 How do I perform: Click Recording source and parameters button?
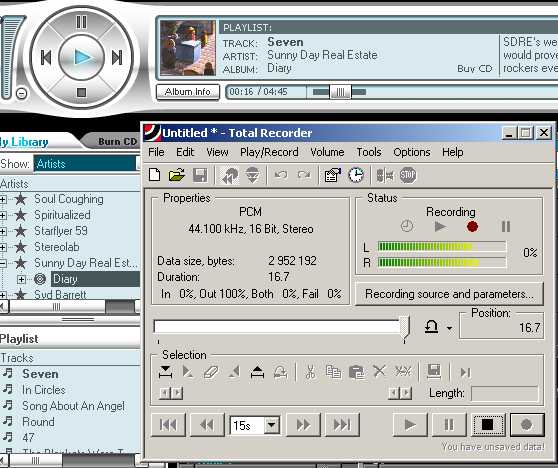click(x=449, y=294)
